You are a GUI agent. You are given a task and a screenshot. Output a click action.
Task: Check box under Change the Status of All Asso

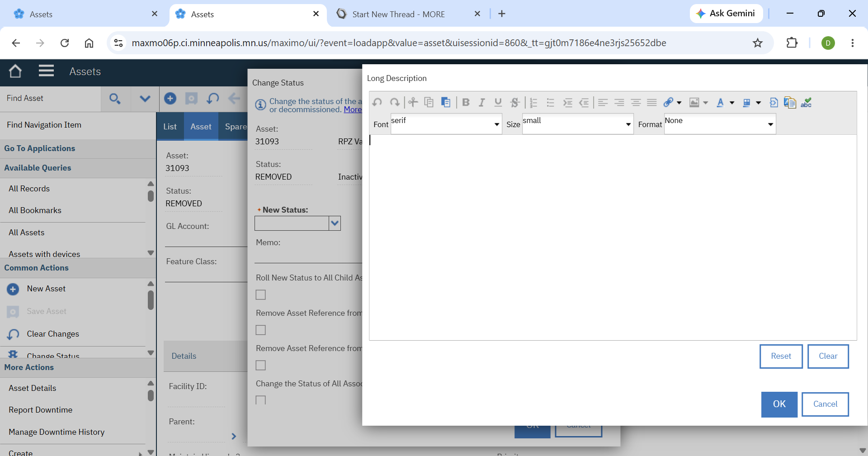[x=261, y=400]
